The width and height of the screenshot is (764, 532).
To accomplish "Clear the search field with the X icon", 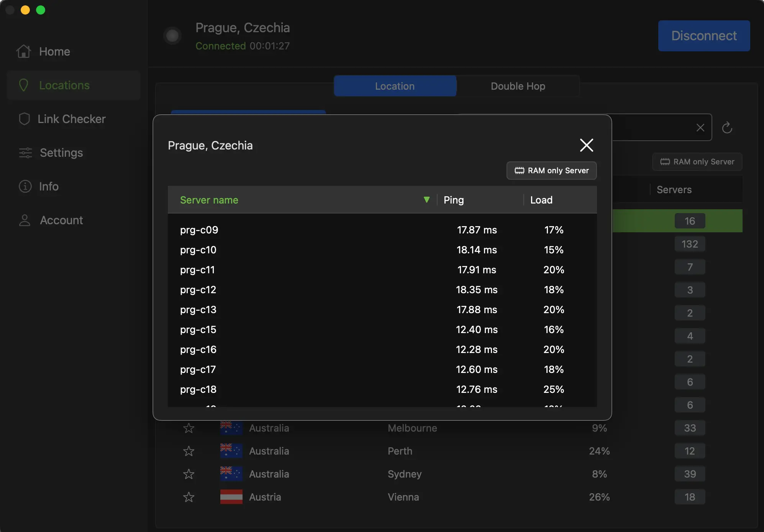I will point(700,127).
